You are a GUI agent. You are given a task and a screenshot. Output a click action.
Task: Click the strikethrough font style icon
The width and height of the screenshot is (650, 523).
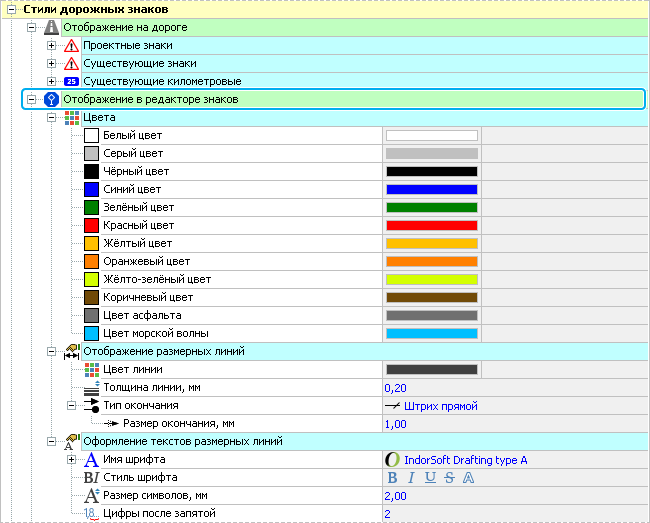[x=448, y=478]
